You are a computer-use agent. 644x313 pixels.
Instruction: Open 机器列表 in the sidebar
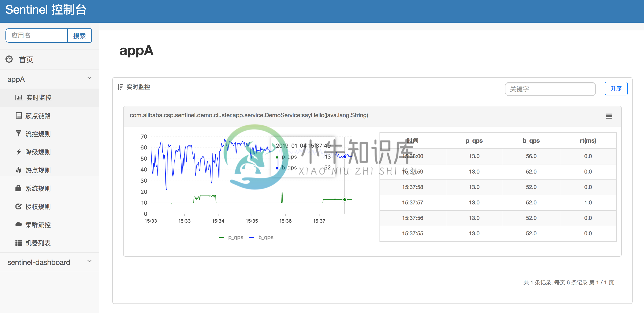[49, 243]
